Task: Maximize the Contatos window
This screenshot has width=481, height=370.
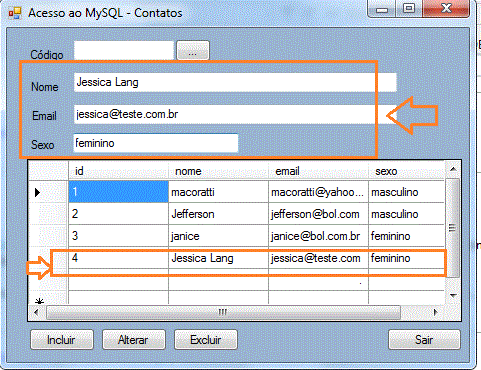Action: point(409,9)
